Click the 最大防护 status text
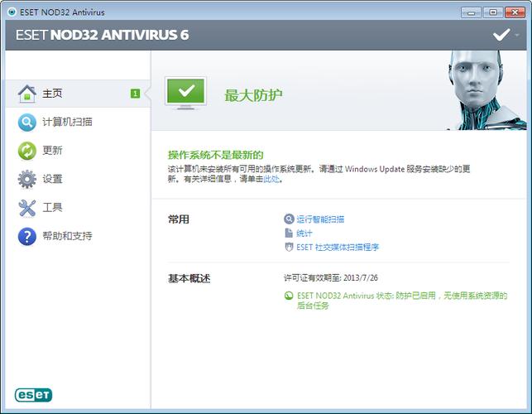This screenshot has width=532, height=414. pos(253,95)
